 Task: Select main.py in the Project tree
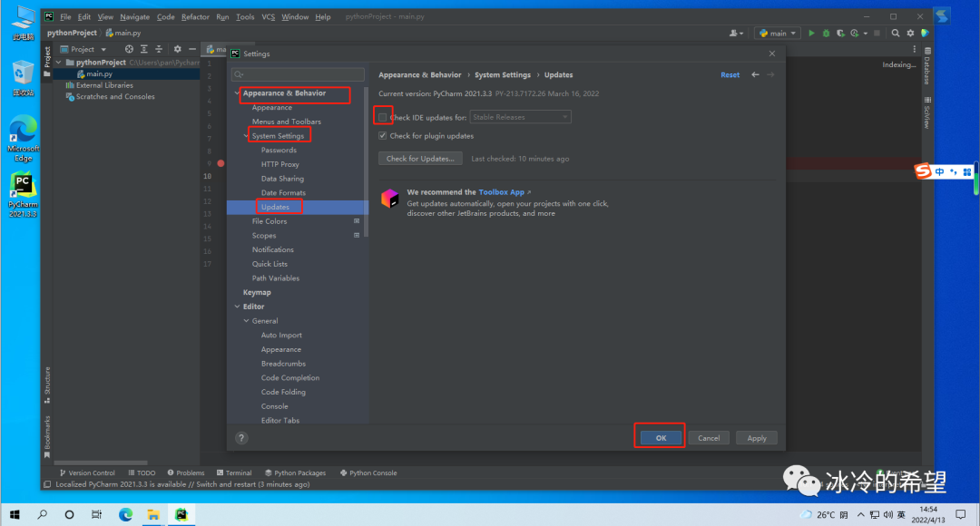click(x=100, y=73)
